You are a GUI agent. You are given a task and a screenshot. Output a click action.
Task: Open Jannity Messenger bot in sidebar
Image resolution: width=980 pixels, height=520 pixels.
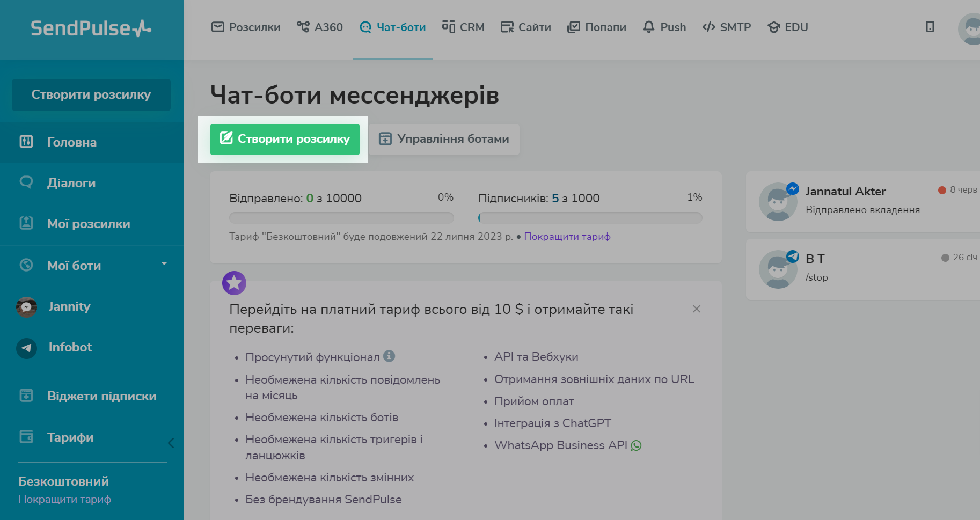tap(69, 306)
